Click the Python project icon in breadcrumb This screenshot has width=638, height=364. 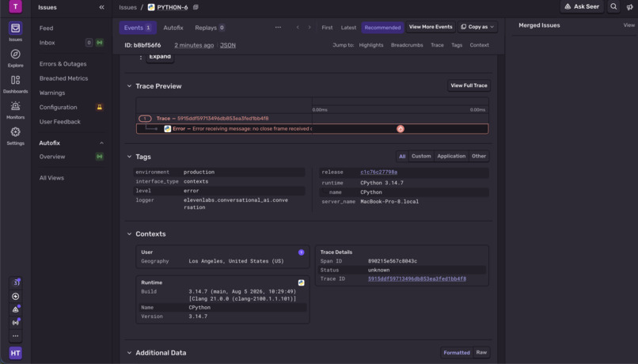pos(151,7)
